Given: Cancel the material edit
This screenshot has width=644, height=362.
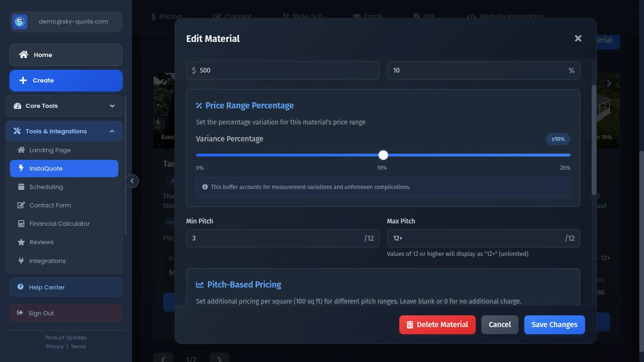Looking at the screenshot, I should 499,324.
